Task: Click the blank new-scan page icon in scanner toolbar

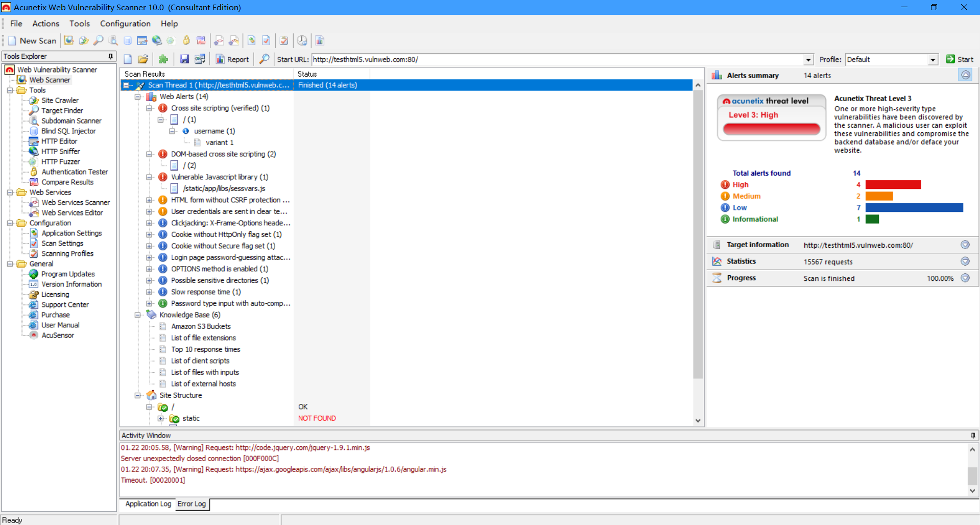Action: point(128,60)
